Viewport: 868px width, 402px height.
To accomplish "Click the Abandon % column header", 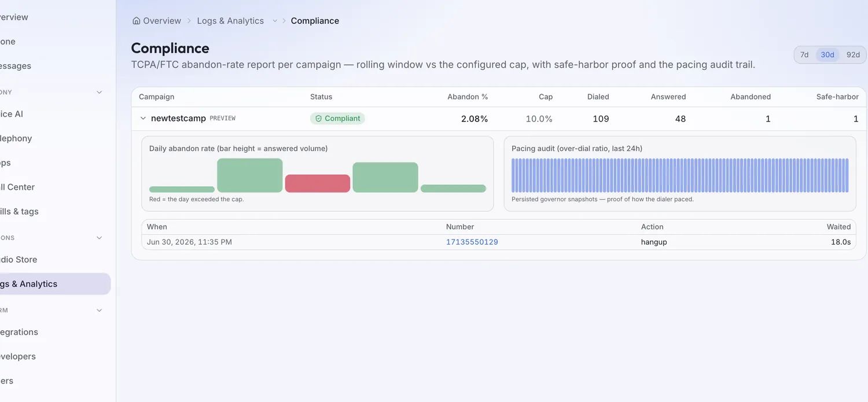I will pos(468,97).
